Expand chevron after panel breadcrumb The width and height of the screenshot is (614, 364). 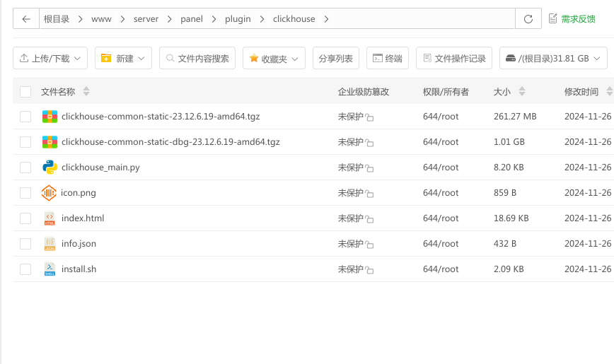click(214, 19)
